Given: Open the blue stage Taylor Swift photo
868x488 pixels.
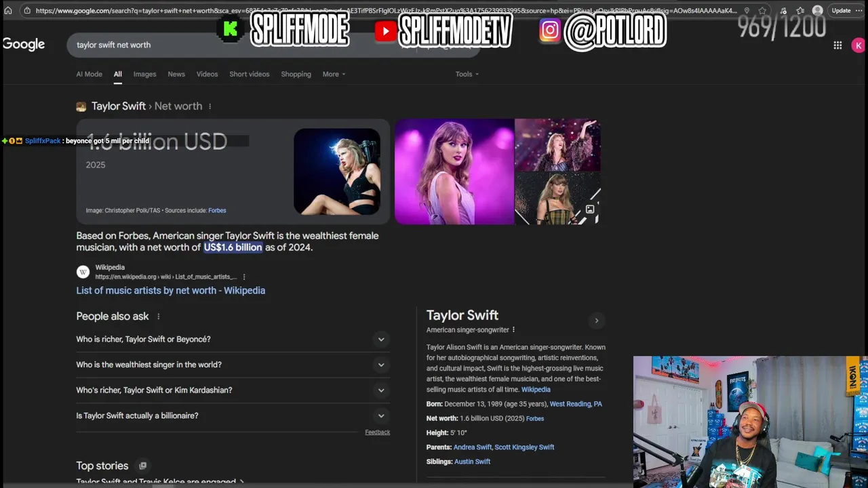Looking at the screenshot, I should [337, 171].
